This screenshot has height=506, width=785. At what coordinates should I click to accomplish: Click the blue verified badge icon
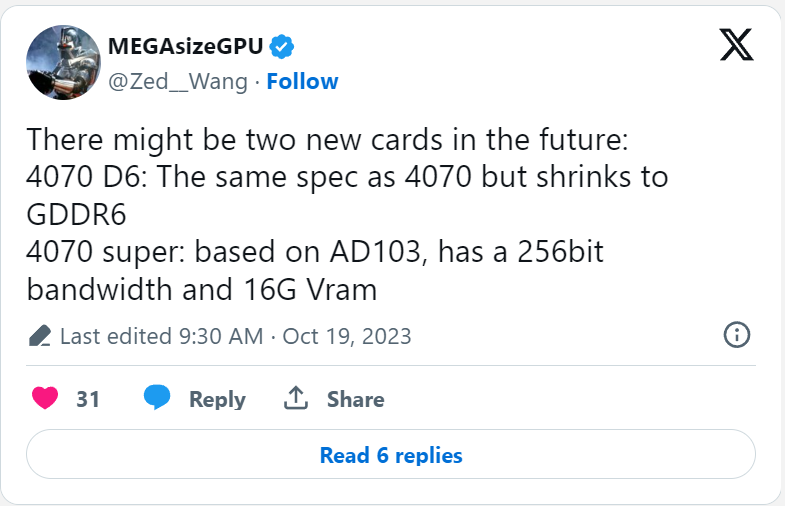pos(281,47)
